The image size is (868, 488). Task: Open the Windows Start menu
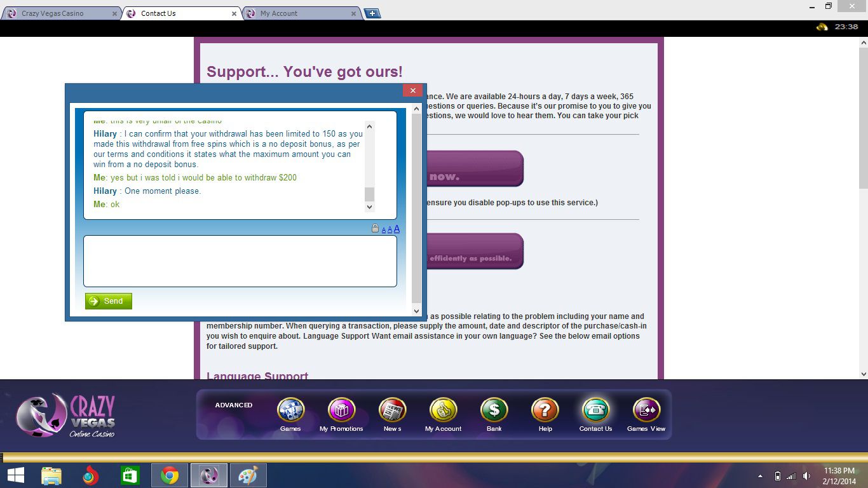(15, 475)
